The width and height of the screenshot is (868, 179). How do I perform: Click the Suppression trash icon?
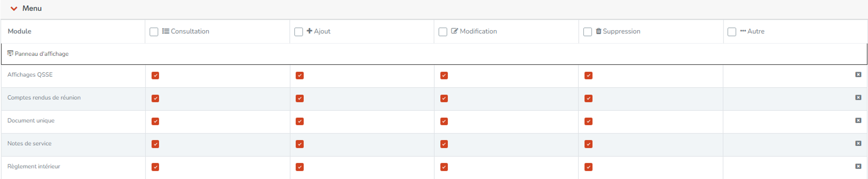pos(598,31)
